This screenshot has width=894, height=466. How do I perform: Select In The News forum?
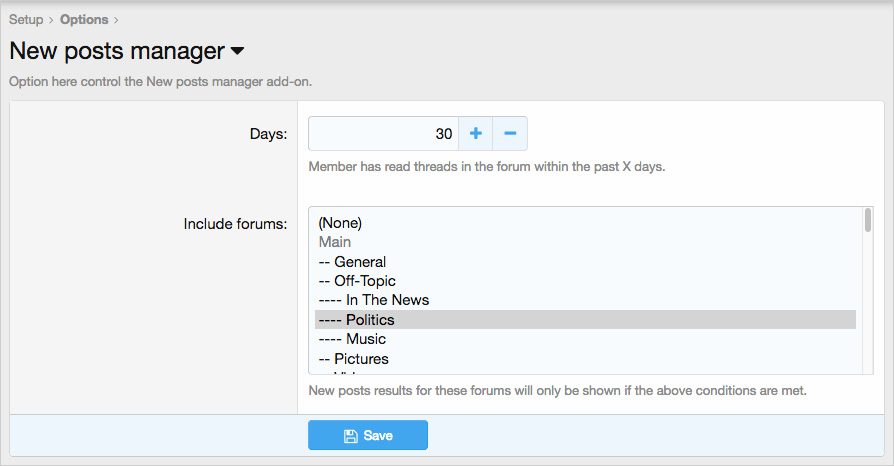pos(586,300)
